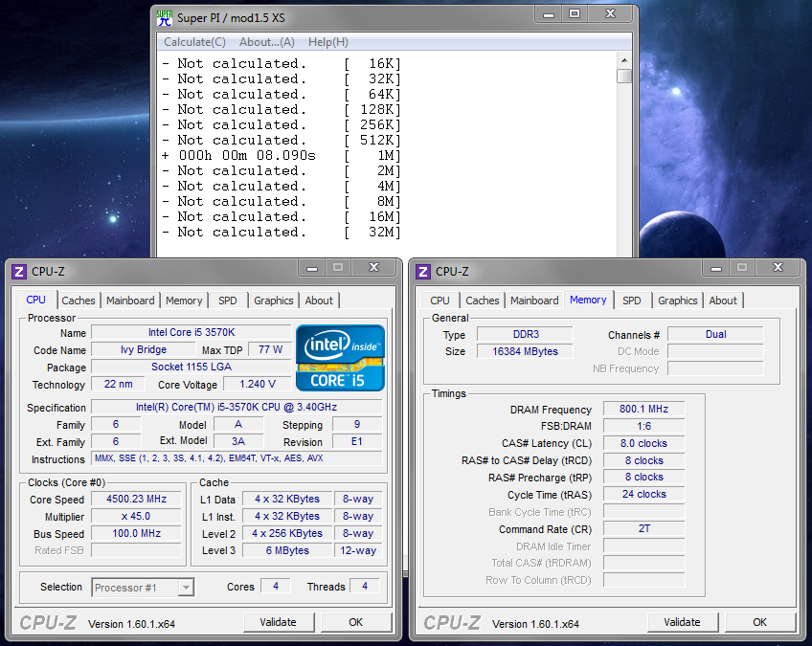Viewport: 812px width, 646px height.
Task: Open Memory tab in left CPU-Z window
Action: click(184, 301)
